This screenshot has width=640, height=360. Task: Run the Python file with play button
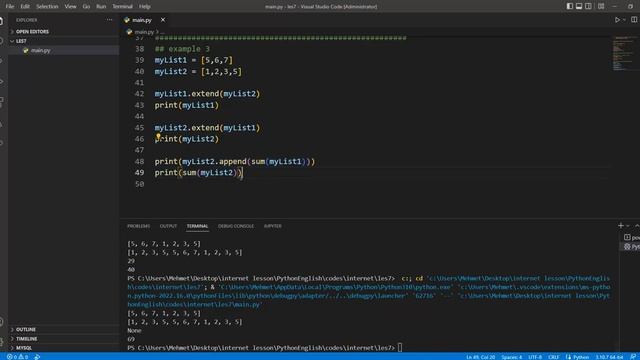tap(617, 20)
